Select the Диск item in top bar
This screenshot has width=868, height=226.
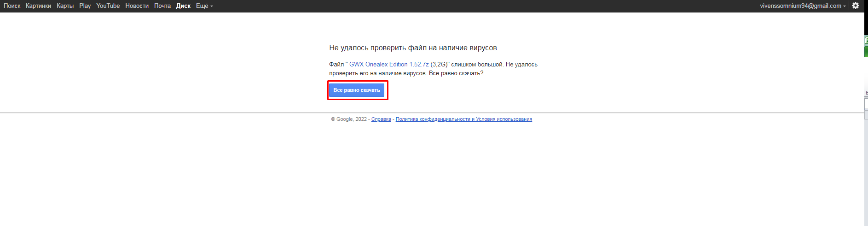pyautogui.click(x=183, y=6)
